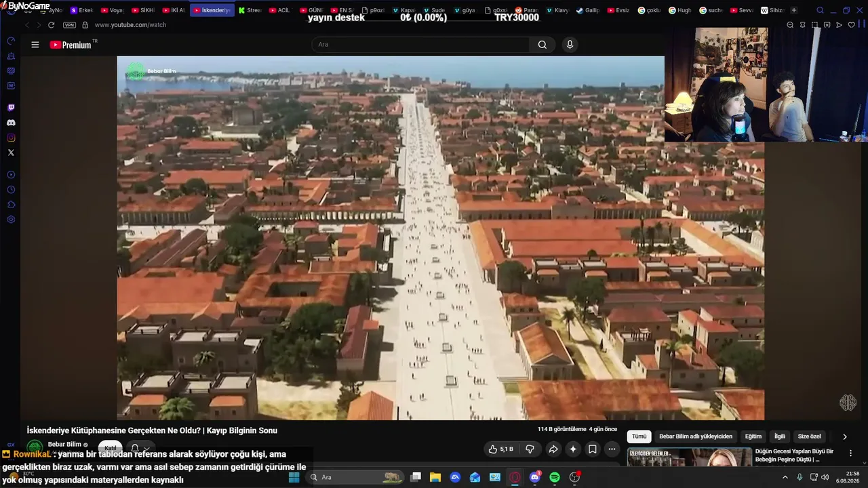
Task: Open Spotify from the Windows taskbar
Action: coord(555,477)
